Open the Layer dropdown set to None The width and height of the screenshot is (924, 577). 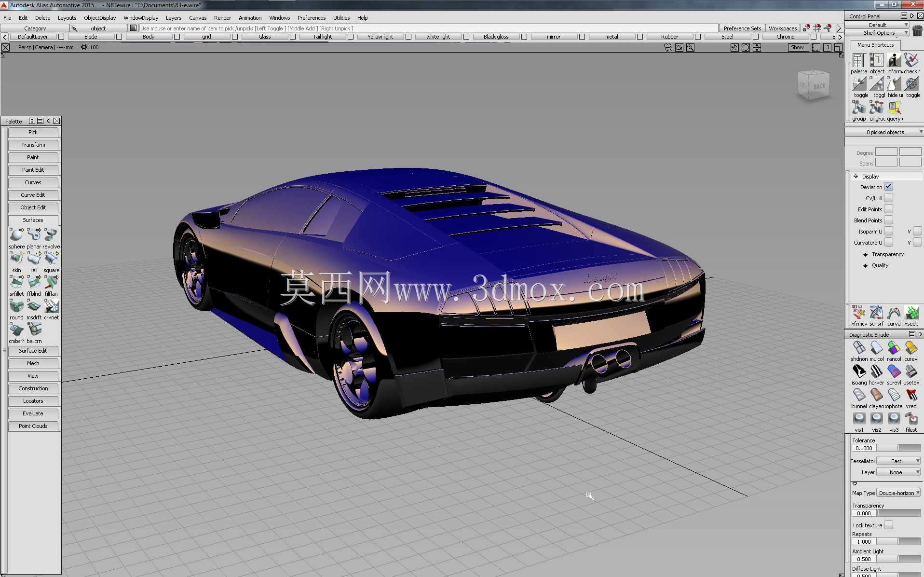[x=898, y=472]
